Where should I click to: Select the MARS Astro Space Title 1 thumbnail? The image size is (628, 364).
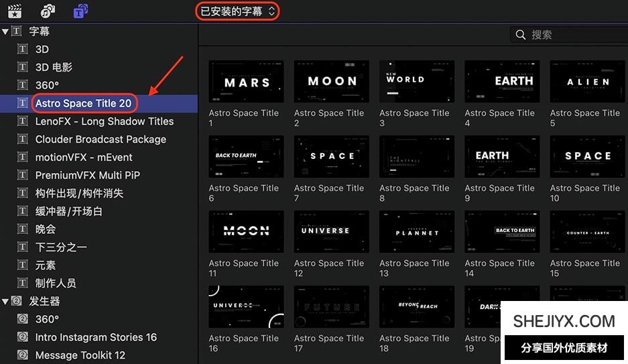[x=246, y=82]
